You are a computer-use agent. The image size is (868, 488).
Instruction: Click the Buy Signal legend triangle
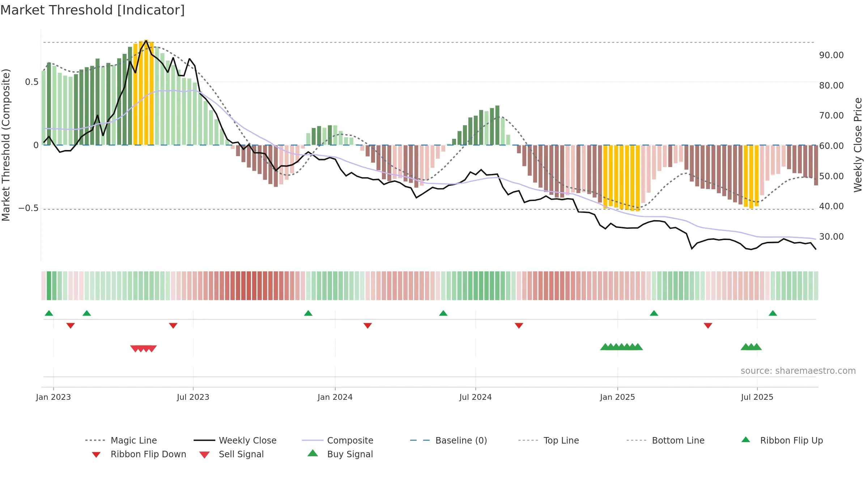pos(313,453)
